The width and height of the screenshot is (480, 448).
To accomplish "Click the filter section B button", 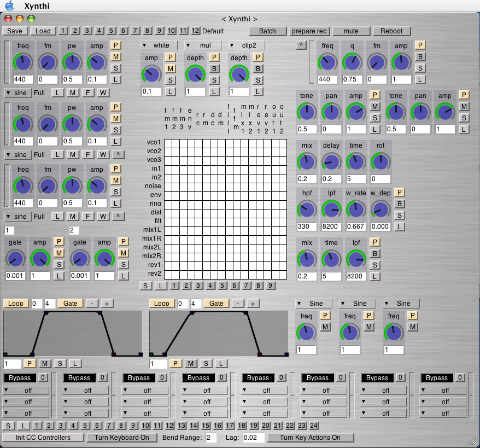I will click(420, 57).
